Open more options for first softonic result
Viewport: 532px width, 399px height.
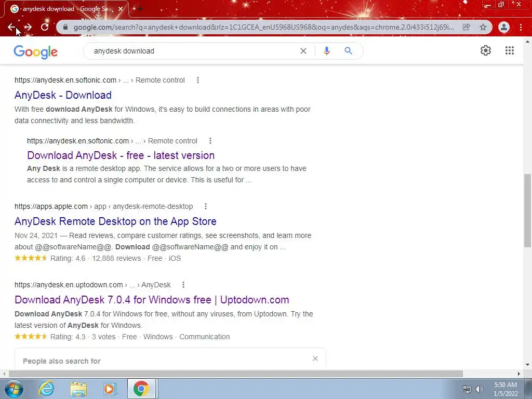coord(198,80)
